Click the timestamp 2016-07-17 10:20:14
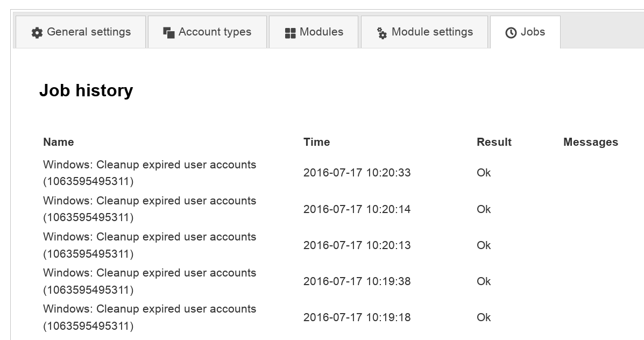This screenshot has height=340, width=644. [x=357, y=209]
